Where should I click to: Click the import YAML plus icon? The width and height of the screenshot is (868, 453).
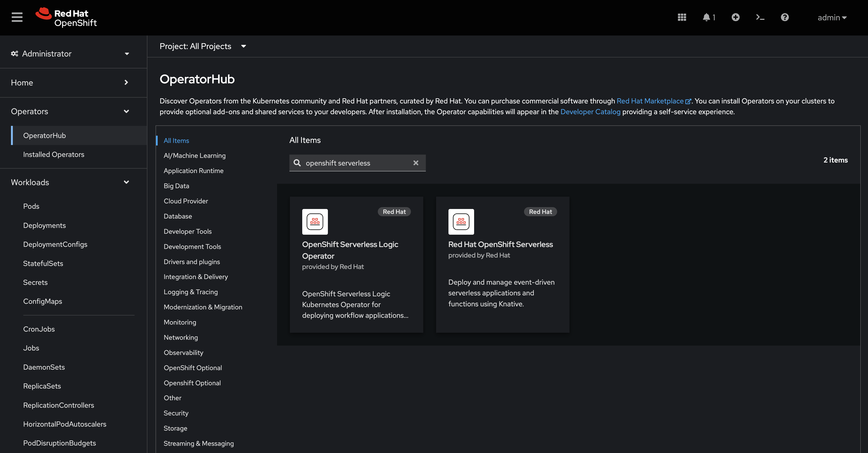pos(736,17)
